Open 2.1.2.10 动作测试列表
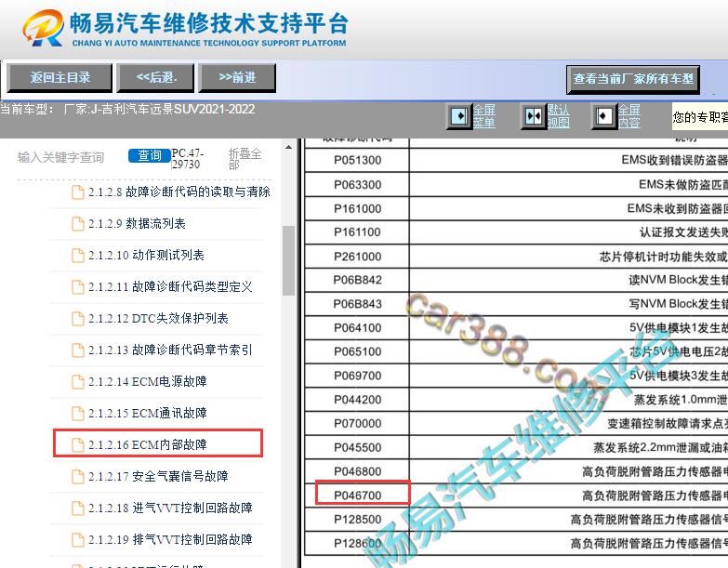Image resolution: width=728 pixels, height=568 pixels. coord(146,256)
